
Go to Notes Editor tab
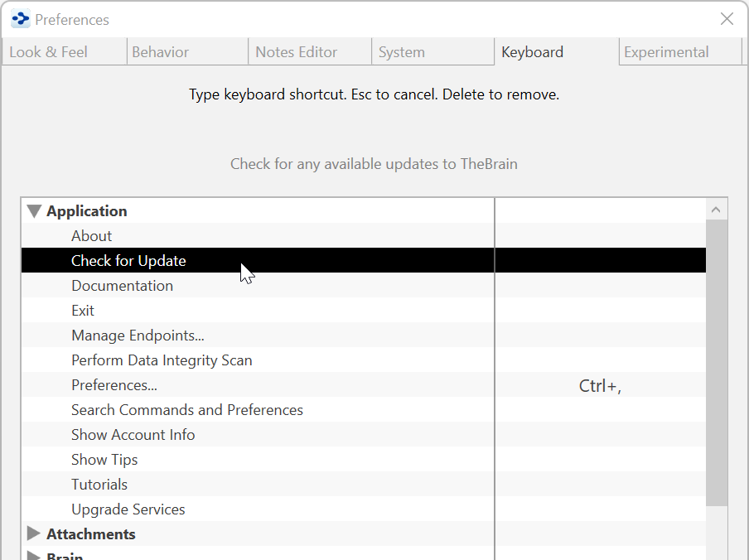297,52
